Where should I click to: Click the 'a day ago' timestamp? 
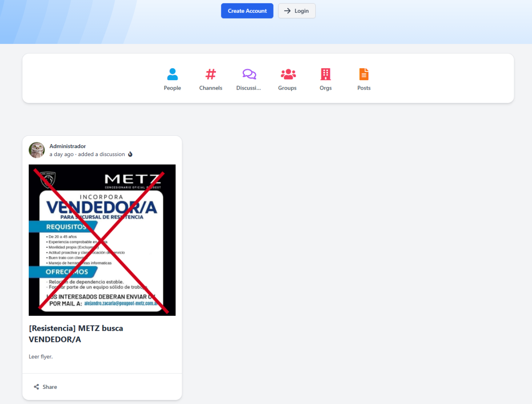click(x=61, y=154)
